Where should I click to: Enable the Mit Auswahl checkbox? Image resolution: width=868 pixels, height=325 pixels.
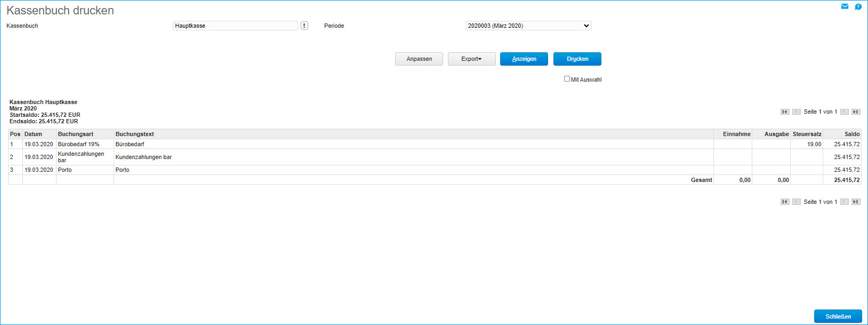[567, 79]
